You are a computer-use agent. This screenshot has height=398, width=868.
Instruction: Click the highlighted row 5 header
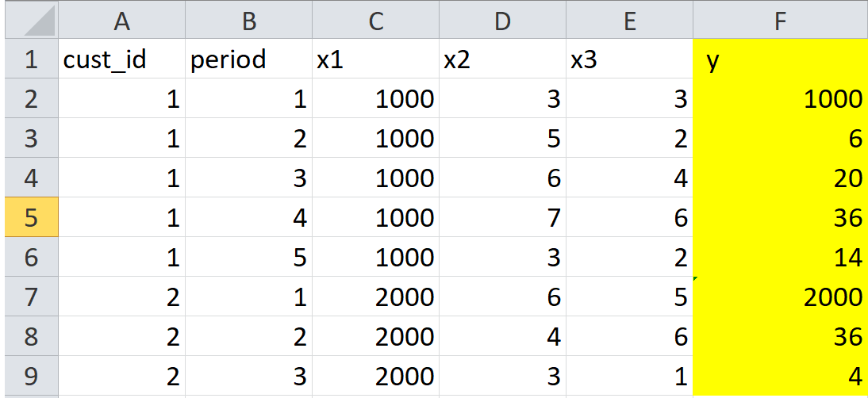(x=31, y=217)
